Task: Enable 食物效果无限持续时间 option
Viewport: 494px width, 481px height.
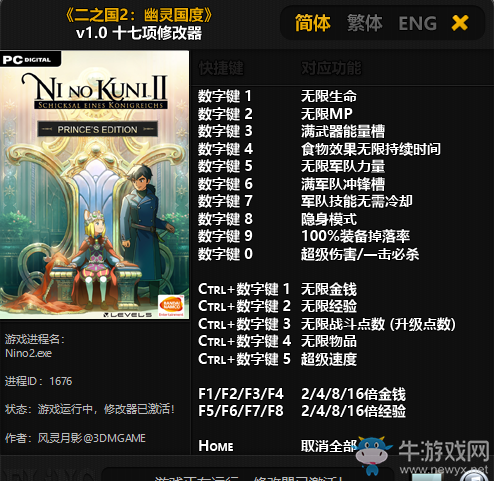Action: coord(371,149)
